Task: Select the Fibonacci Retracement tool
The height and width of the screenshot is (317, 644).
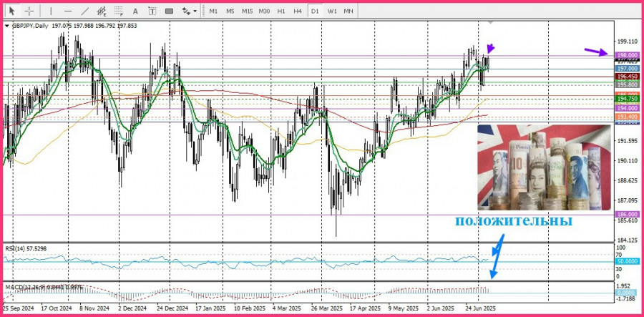Action: click(x=119, y=11)
